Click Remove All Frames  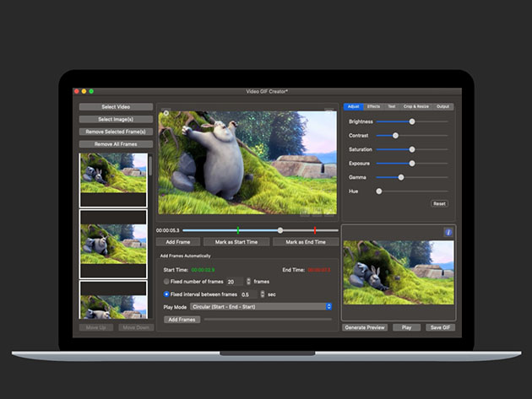click(116, 144)
